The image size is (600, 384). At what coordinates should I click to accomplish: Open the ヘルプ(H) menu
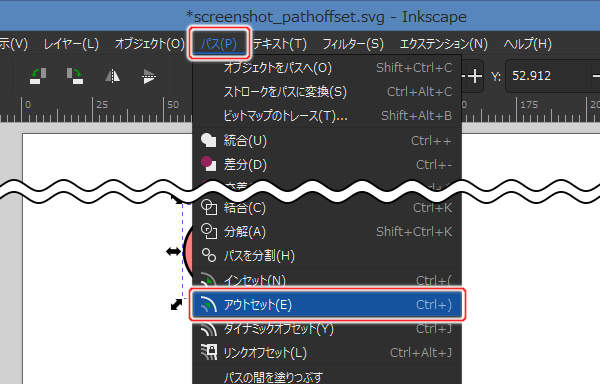[x=528, y=44]
